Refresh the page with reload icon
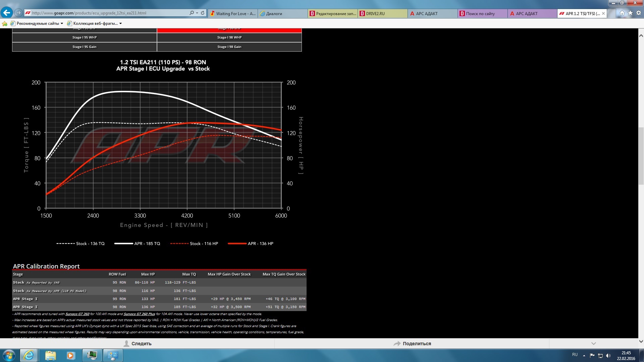644x362 pixels. (203, 13)
